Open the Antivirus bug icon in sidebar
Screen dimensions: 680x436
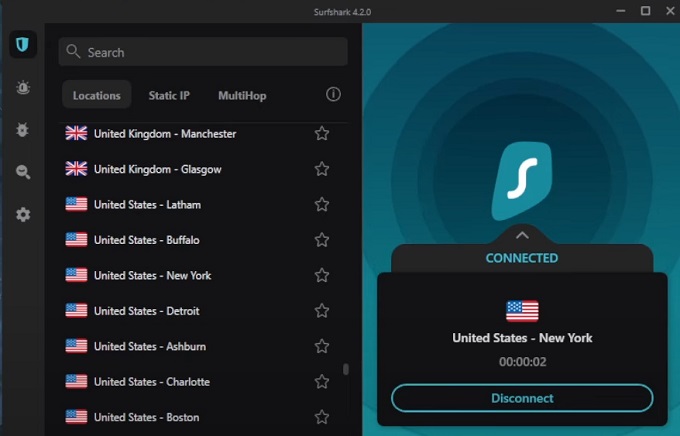coord(23,130)
